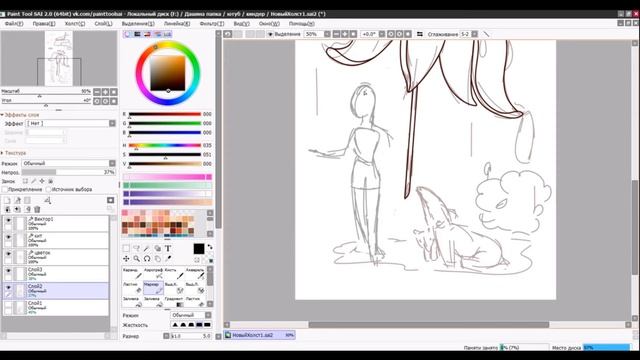This screenshot has width=640, height=360.
Task: Pick the softest Жесткость edge shape
Action: (x=175, y=325)
